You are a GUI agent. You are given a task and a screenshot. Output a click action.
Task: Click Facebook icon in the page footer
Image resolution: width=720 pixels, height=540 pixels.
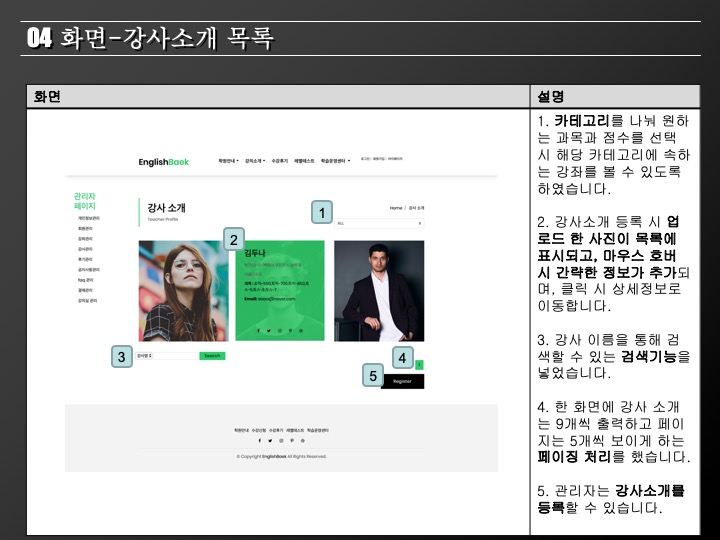(259, 441)
